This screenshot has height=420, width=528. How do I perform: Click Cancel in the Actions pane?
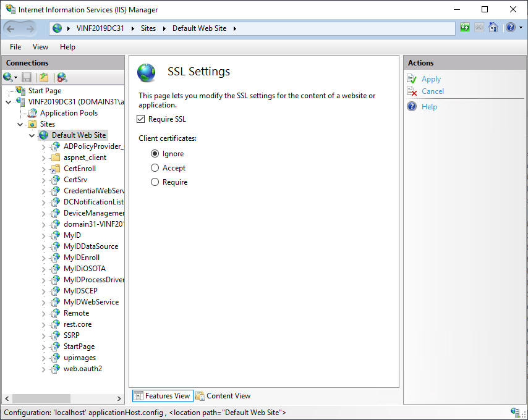click(433, 91)
